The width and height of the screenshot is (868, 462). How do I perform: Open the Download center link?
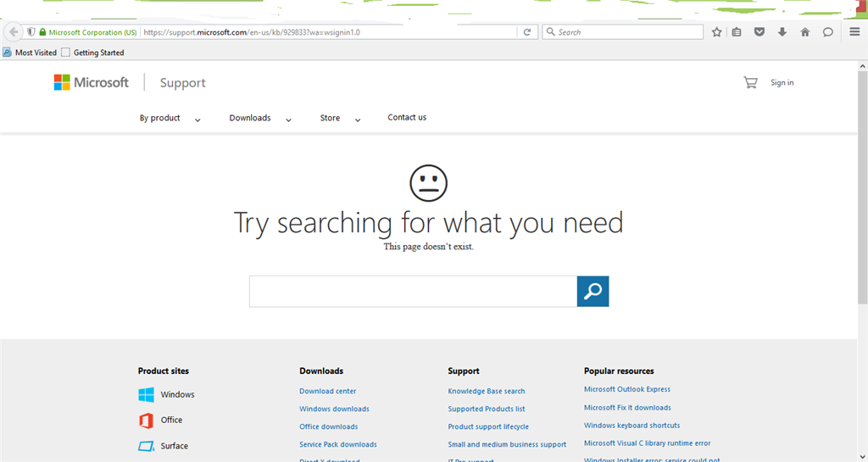pyautogui.click(x=328, y=391)
